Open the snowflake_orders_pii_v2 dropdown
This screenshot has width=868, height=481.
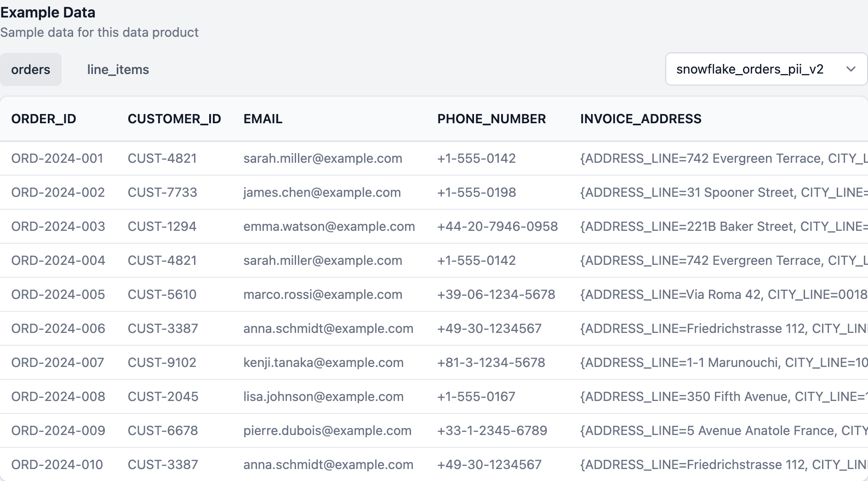tap(765, 69)
